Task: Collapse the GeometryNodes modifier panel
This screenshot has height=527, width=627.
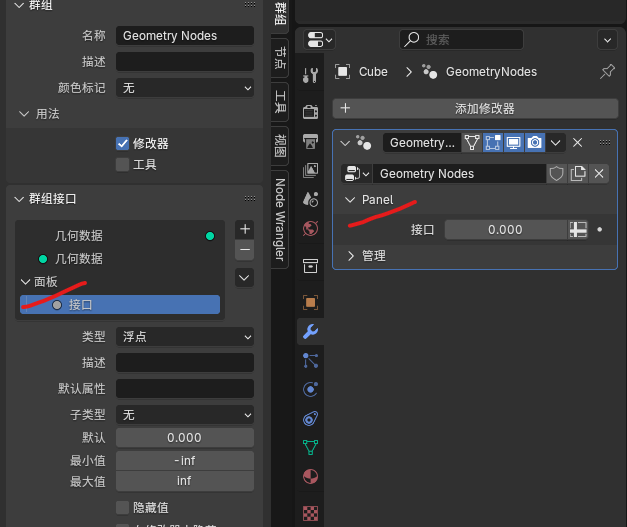Action: coord(345,143)
